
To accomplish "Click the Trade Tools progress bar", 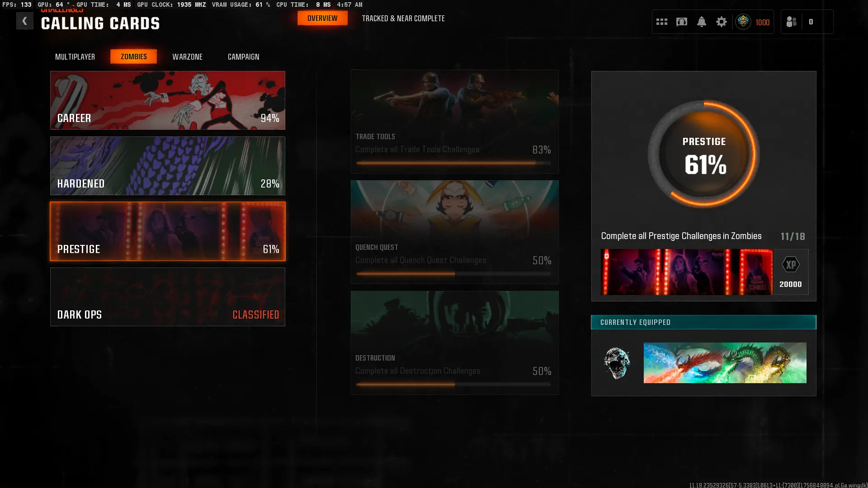I will (x=453, y=163).
